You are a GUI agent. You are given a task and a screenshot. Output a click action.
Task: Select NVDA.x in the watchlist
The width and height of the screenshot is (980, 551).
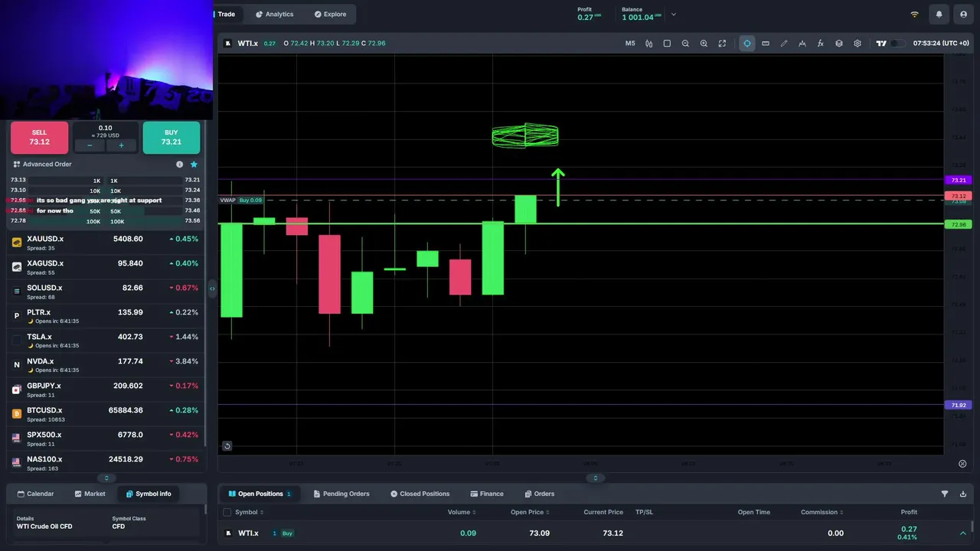click(106, 365)
